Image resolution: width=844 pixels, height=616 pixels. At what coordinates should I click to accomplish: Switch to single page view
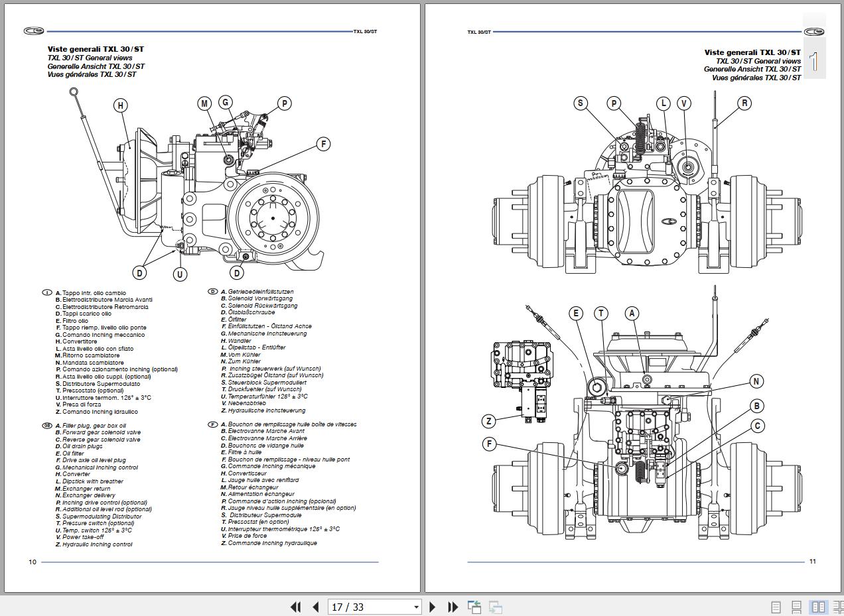(x=776, y=607)
